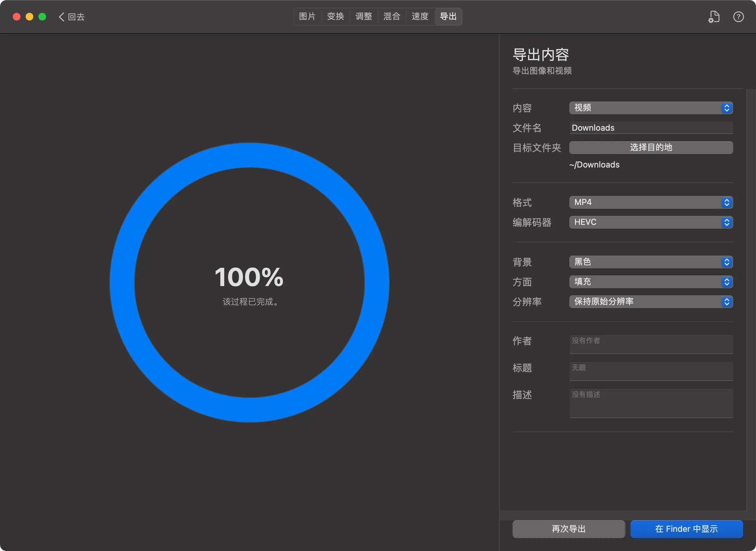Click the back chevron next to 回去
756x551 pixels.
62,17
